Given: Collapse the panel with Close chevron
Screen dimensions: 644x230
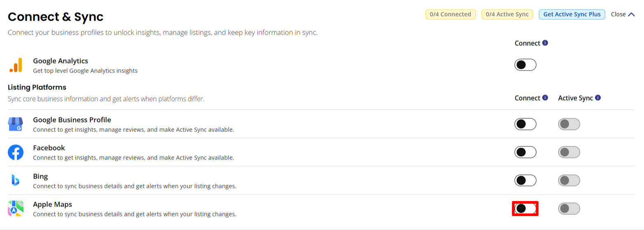Looking at the screenshot, I should tap(623, 14).
